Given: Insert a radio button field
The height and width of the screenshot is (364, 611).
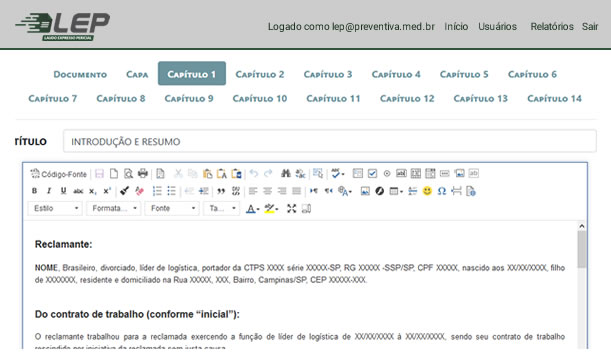Looking at the screenshot, I should [x=387, y=173].
